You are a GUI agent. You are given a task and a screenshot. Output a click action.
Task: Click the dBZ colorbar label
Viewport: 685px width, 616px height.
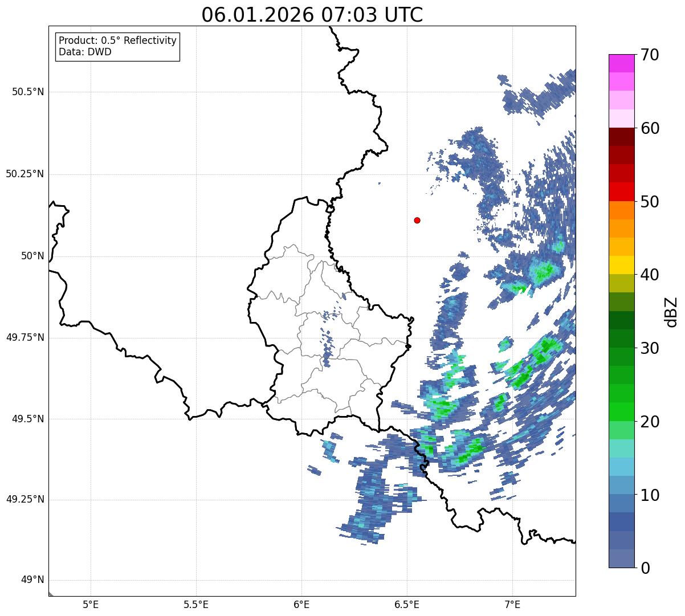click(671, 311)
